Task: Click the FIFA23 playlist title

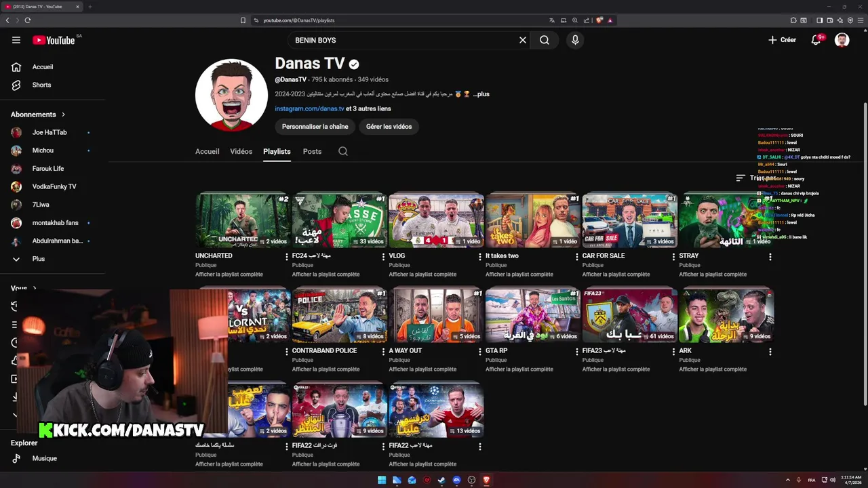Action: pyautogui.click(x=604, y=351)
